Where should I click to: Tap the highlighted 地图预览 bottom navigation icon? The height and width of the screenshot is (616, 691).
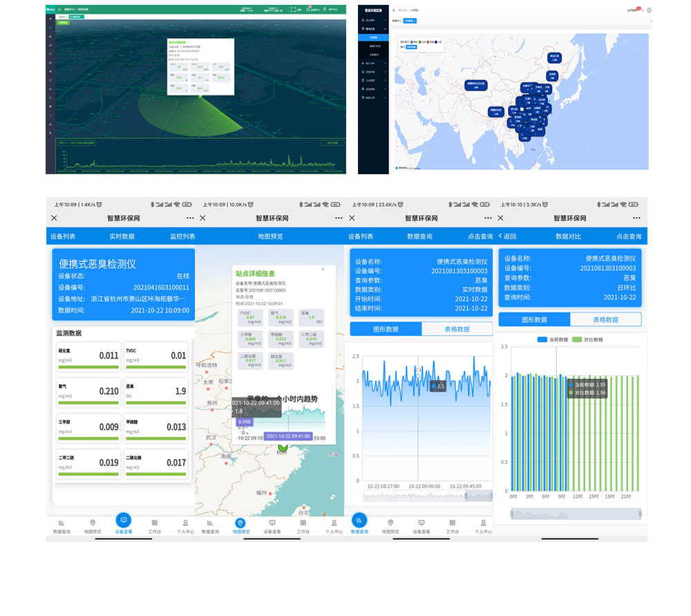(240, 523)
